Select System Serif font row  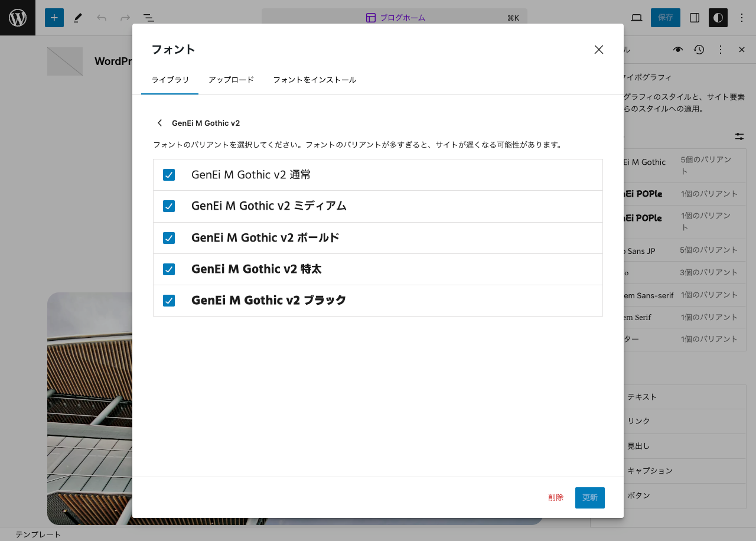(x=685, y=318)
